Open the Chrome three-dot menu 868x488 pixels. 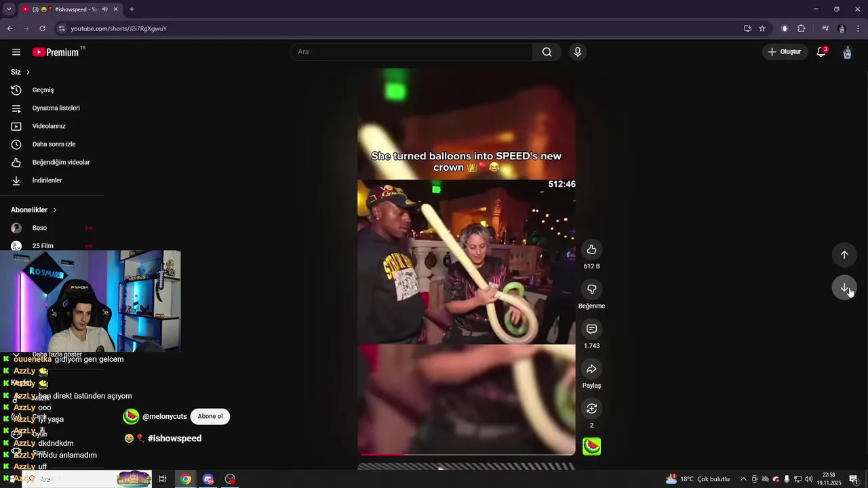pos(858,28)
